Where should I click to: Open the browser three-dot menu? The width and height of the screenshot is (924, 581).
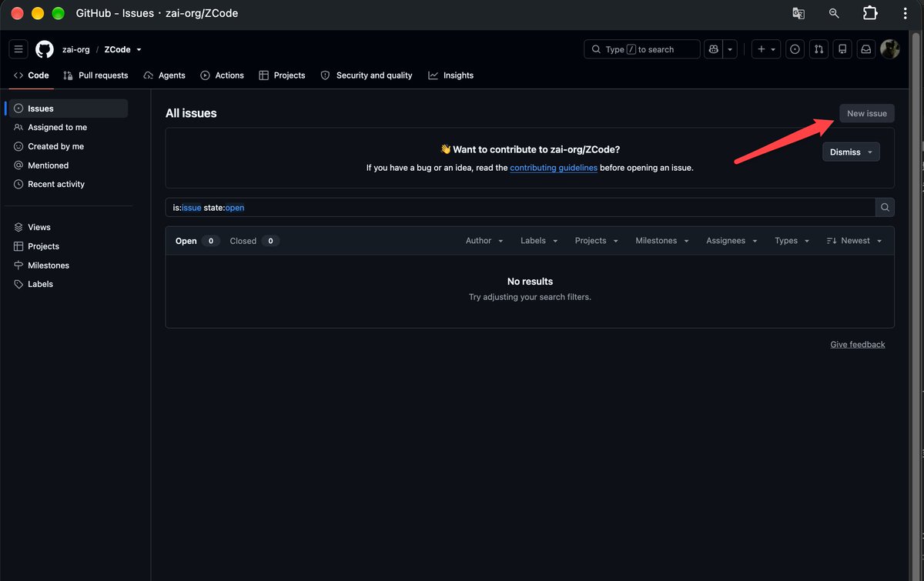pos(905,13)
